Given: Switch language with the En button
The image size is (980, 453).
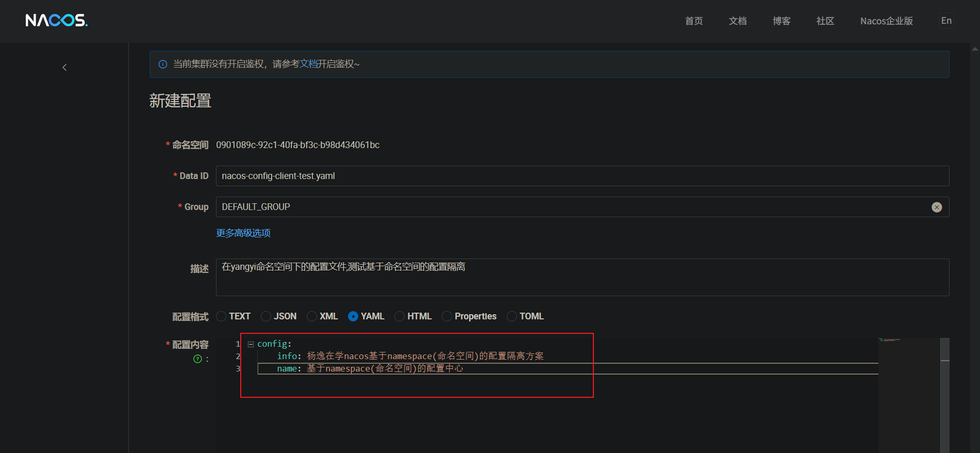Looking at the screenshot, I should [946, 21].
